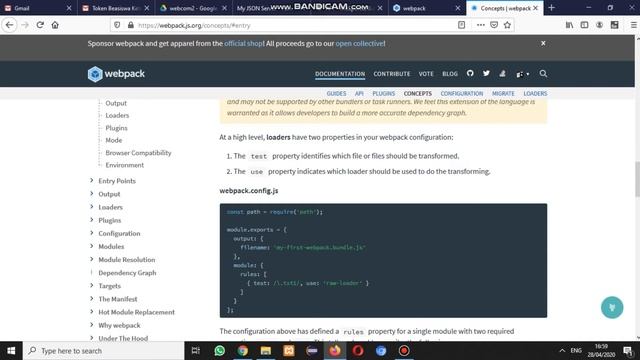Expand Configuration chevron in sidebar
The height and width of the screenshot is (360, 640).
(x=91, y=233)
